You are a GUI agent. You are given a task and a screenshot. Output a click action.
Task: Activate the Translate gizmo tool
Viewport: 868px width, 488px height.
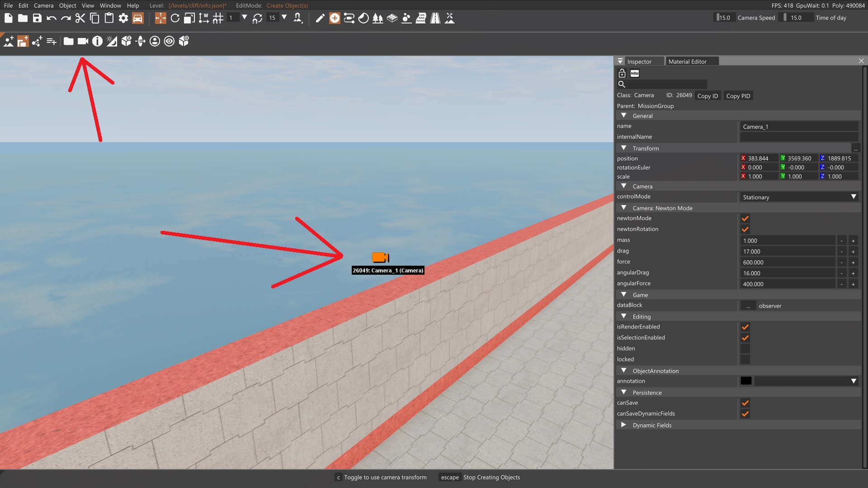pos(160,19)
